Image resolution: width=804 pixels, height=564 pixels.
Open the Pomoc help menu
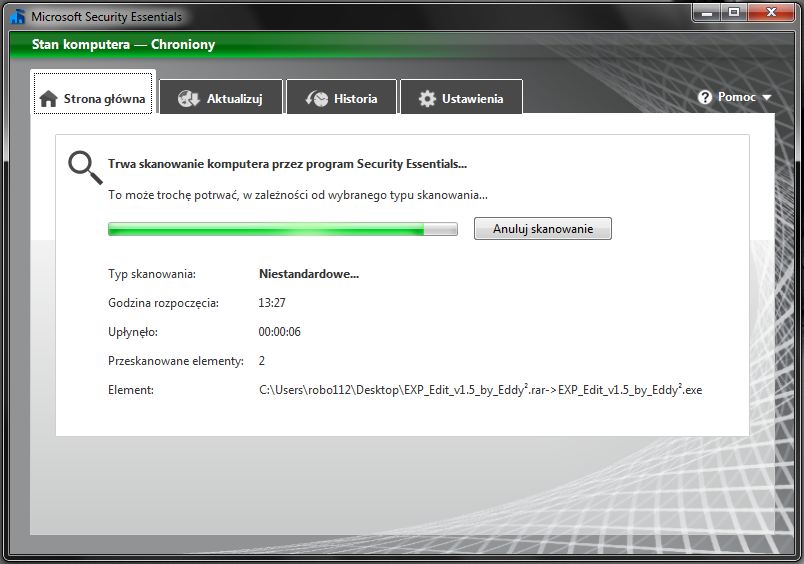pos(735,97)
